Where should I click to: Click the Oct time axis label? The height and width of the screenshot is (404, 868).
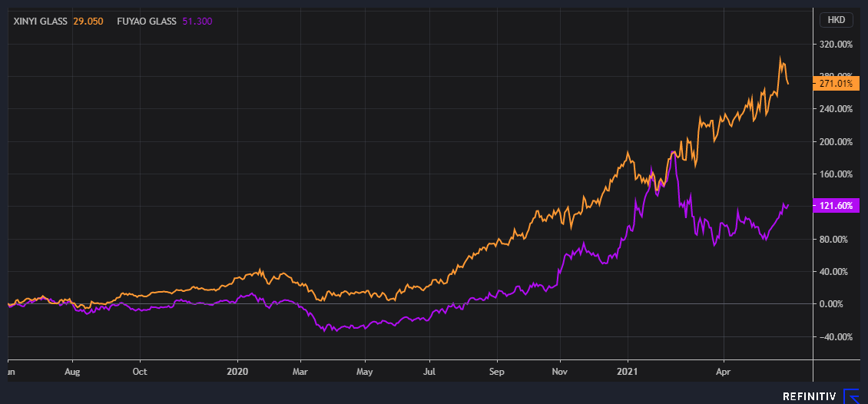pos(140,373)
